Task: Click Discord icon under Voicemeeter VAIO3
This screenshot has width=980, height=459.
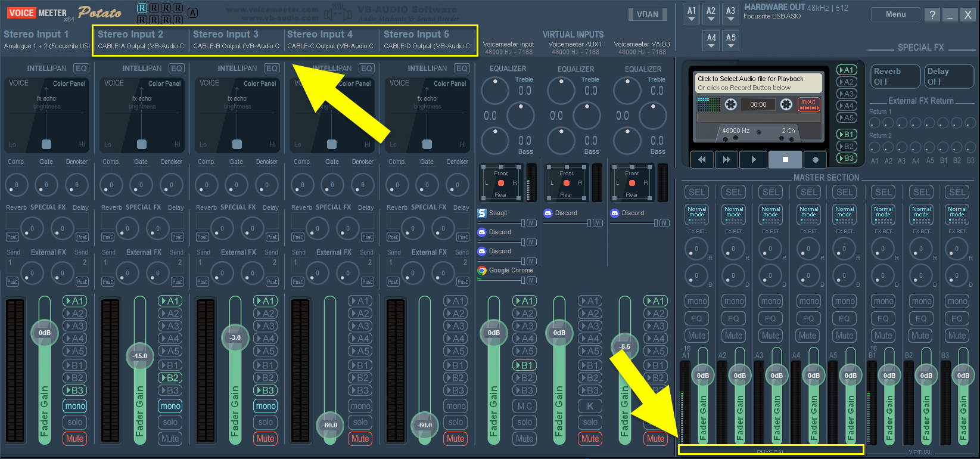Action: click(615, 213)
